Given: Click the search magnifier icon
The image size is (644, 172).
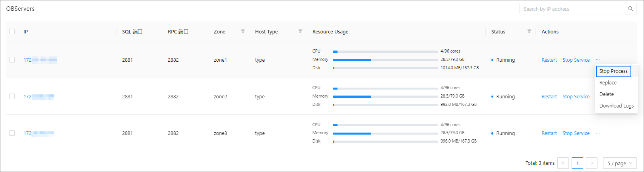Looking at the screenshot, I should pos(630,9).
